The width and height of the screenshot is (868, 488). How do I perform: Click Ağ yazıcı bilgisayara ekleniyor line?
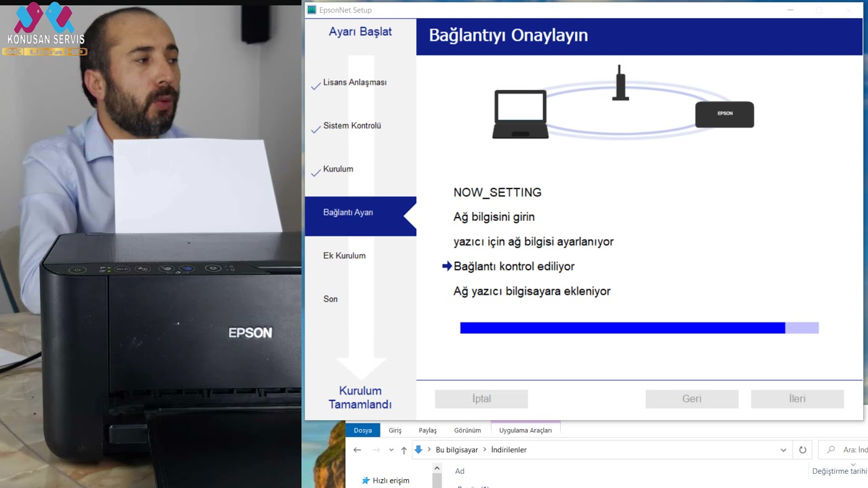(532, 291)
